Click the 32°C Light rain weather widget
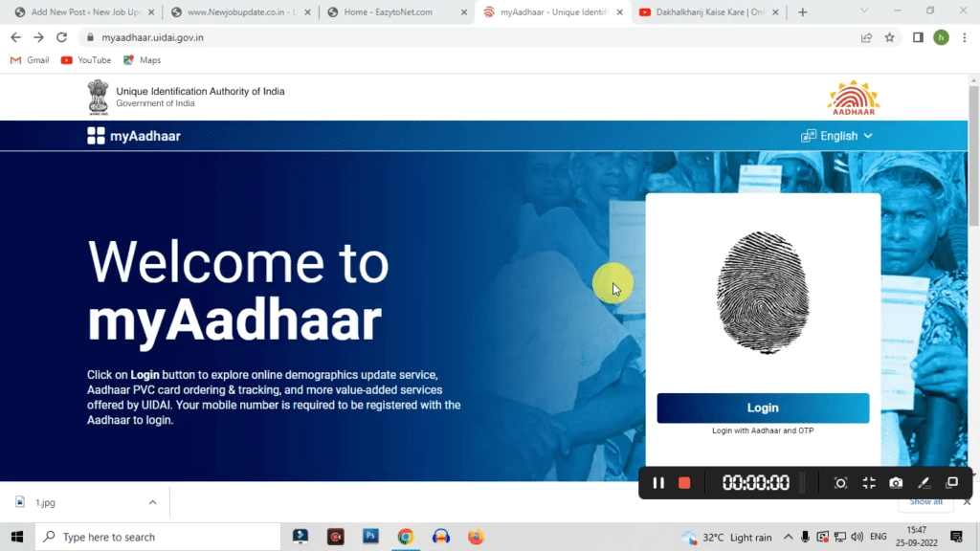Image resolution: width=980 pixels, height=551 pixels. pos(727,538)
